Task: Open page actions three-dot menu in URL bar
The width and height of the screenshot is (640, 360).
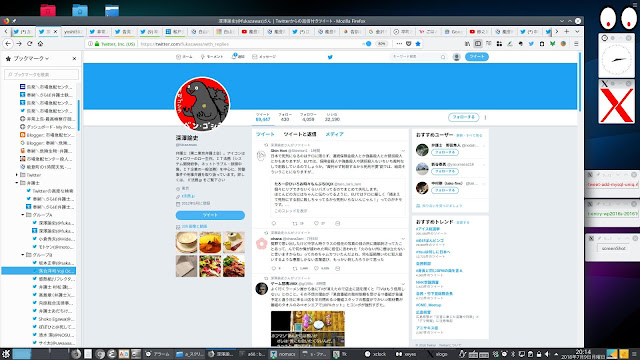Action: pyautogui.click(x=399, y=44)
